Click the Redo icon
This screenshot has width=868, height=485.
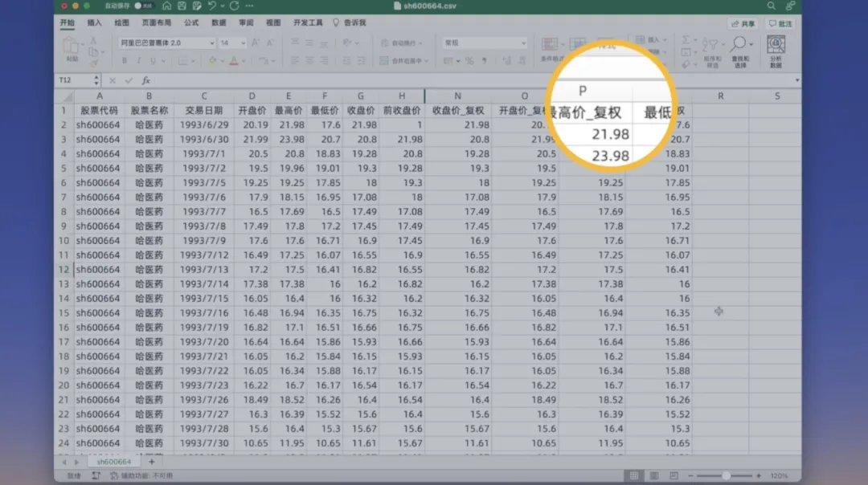pos(235,6)
